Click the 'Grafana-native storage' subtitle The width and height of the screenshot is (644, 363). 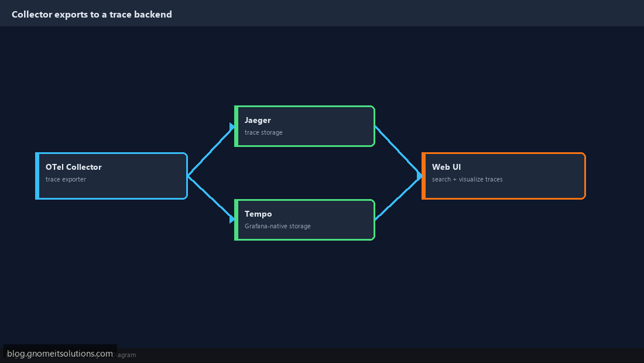[x=278, y=226]
